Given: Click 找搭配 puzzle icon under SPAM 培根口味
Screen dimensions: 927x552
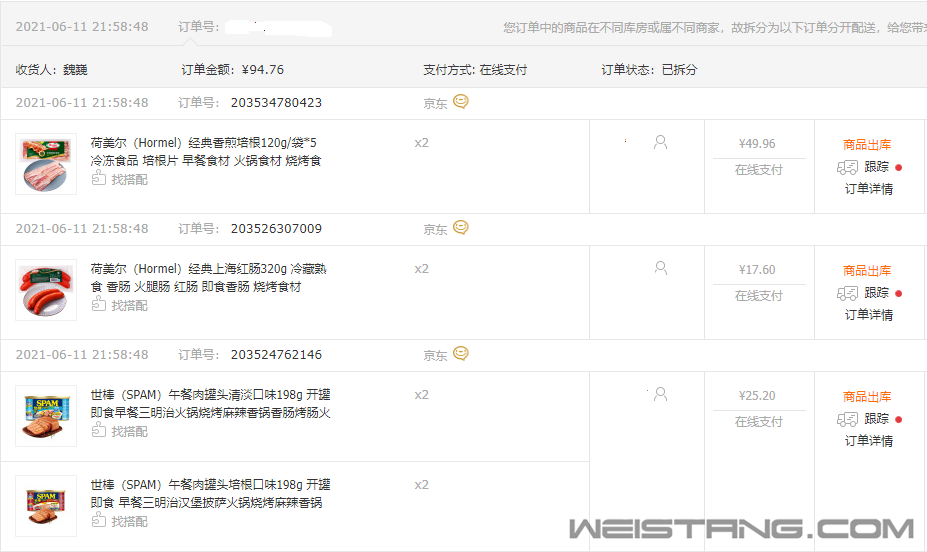Looking at the screenshot, I should (x=99, y=519).
